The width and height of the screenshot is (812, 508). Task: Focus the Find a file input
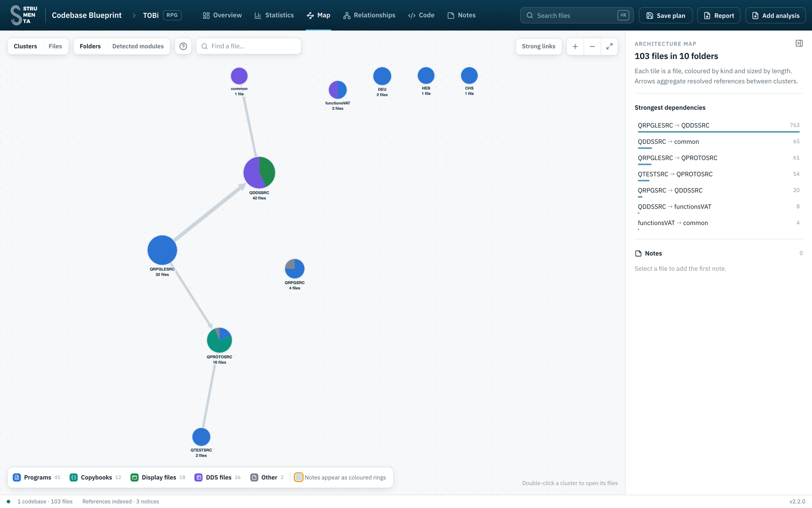pyautogui.click(x=248, y=46)
